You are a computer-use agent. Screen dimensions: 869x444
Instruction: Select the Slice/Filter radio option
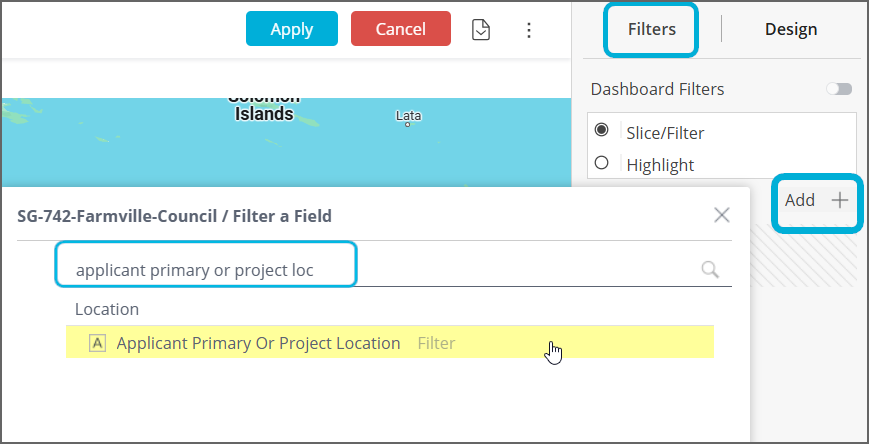pyautogui.click(x=602, y=131)
